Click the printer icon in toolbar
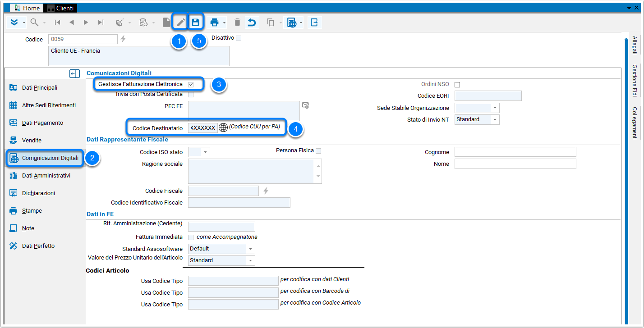This screenshot has height=328, width=644. pyautogui.click(x=214, y=22)
